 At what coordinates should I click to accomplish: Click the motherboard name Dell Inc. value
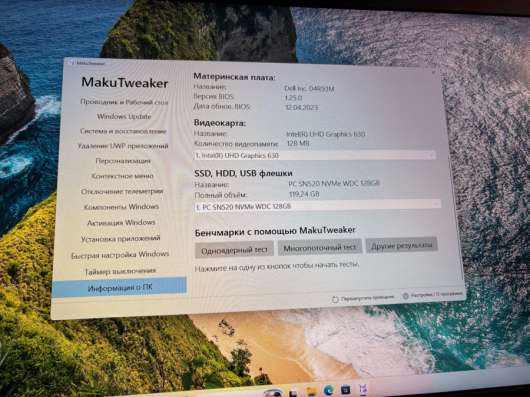click(x=309, y=89)
